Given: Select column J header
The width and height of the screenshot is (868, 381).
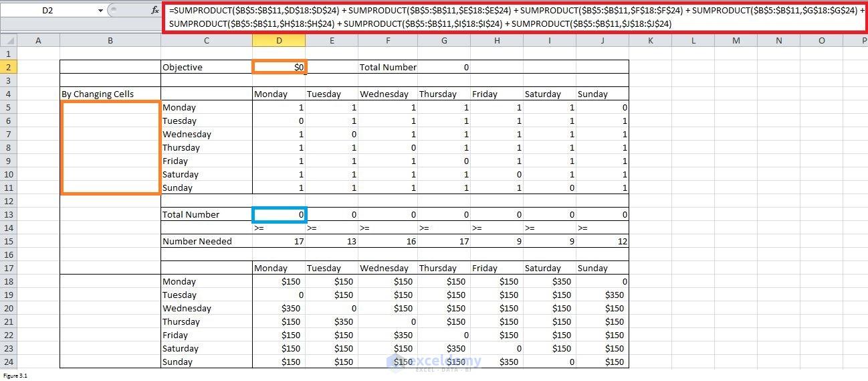Looking at the screenshot, I should [603, 40].
